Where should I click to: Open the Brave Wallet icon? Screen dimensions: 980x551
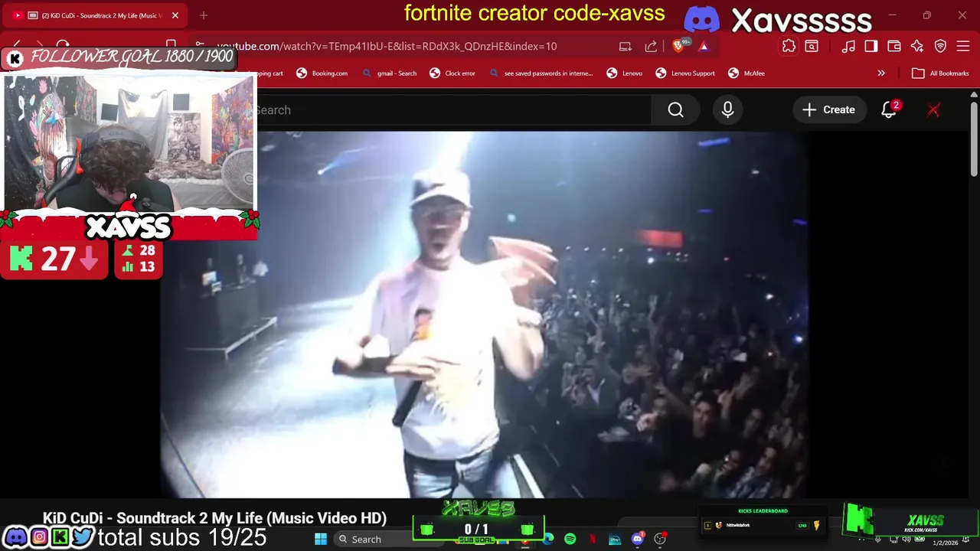click(894, 46)
